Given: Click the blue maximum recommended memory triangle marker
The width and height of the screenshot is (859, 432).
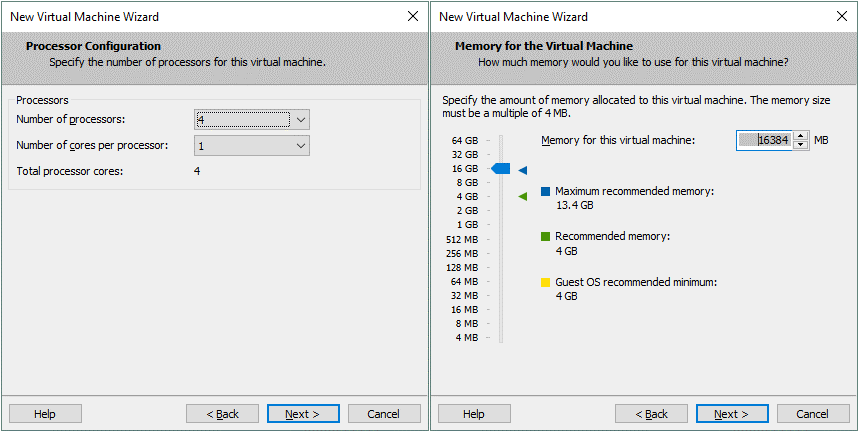Looking at the screenshot, I should pyautogui.click(x=522, y=170).
